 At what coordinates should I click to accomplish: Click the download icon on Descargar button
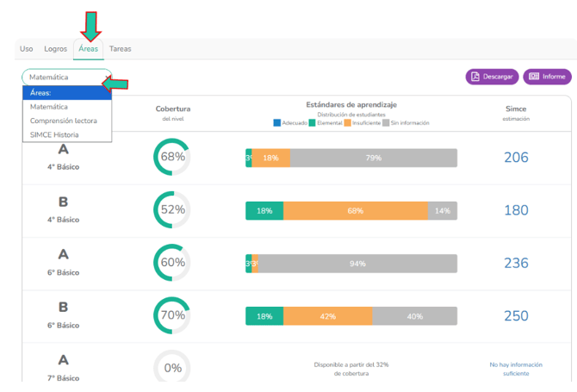point(475,77)
